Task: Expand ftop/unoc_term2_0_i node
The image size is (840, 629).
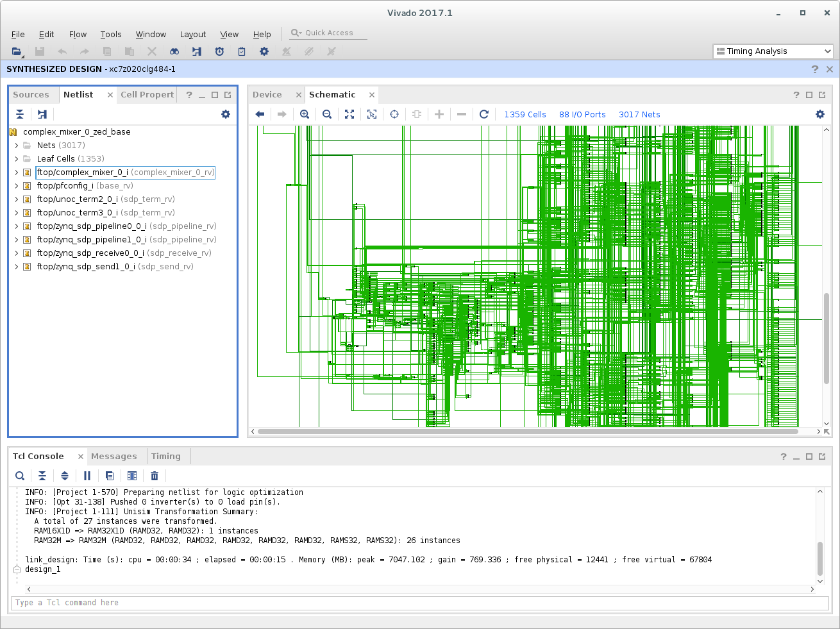Action: click(x=17, y=199)
